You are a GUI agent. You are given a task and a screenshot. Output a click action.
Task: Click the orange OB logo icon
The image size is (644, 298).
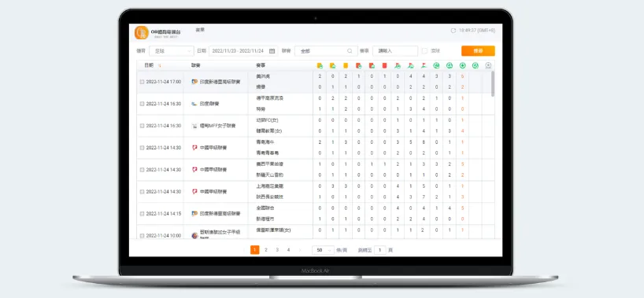141,32
